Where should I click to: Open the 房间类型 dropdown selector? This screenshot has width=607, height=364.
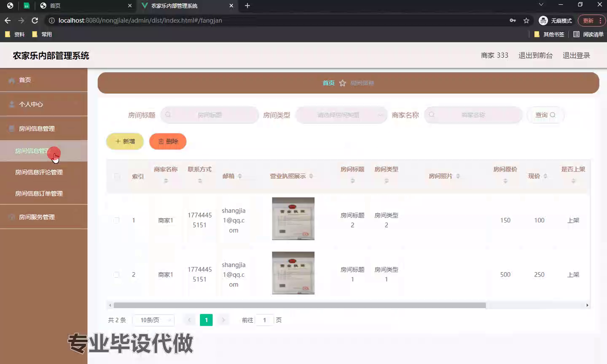pyautogui.click(x=341, y=115)
